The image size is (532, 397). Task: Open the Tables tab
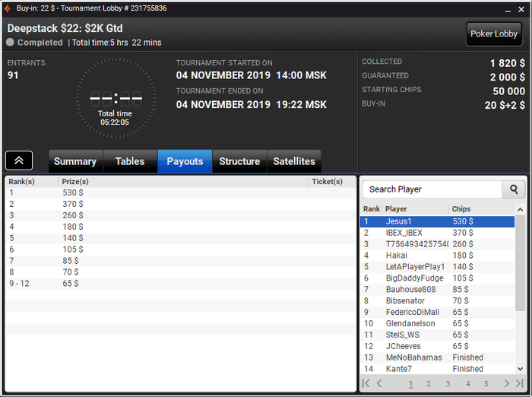point(130,161)
